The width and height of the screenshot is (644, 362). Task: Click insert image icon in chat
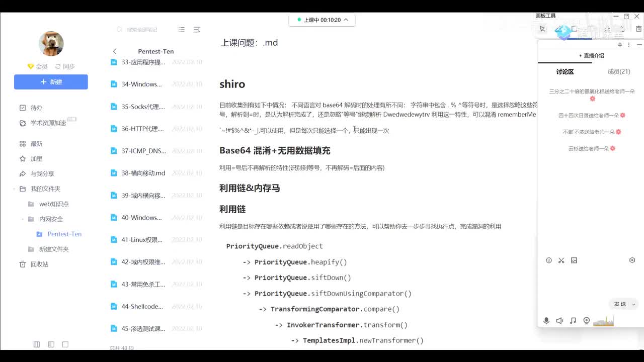click(574, 260)
